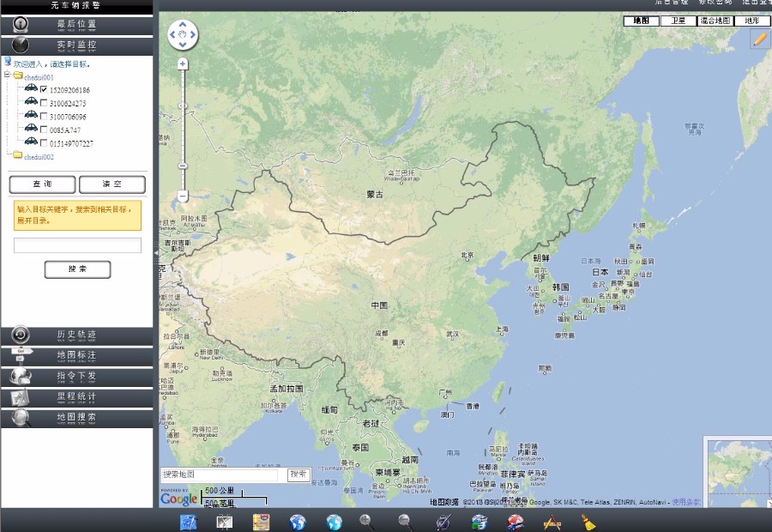772x532 pixels.
Task: Enable tracking checkbox for vehicle 0085A747
Action: (44, 129)
